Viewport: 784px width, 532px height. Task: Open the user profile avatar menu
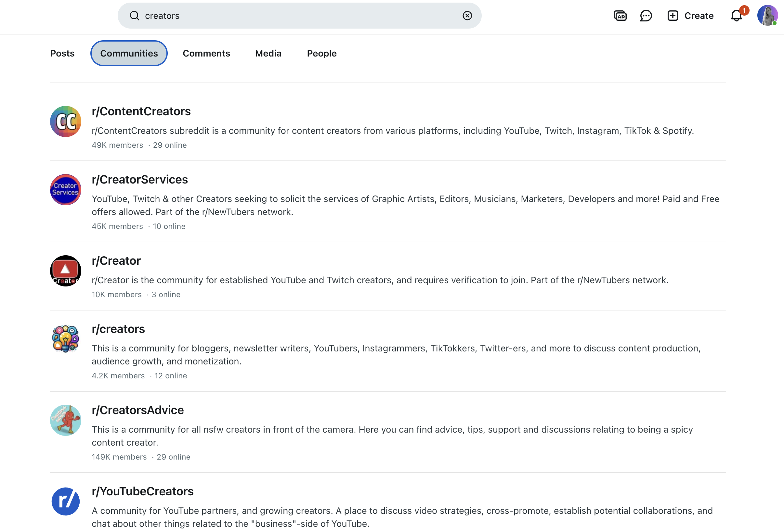(x=767, y=16)
